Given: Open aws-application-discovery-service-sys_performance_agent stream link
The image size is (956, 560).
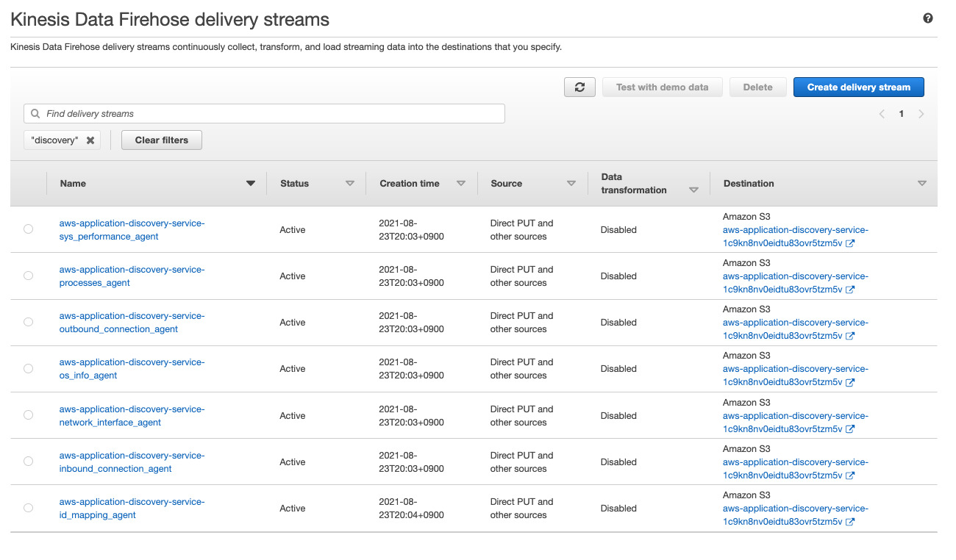Looking at the screenshot, I should (132, 230).
